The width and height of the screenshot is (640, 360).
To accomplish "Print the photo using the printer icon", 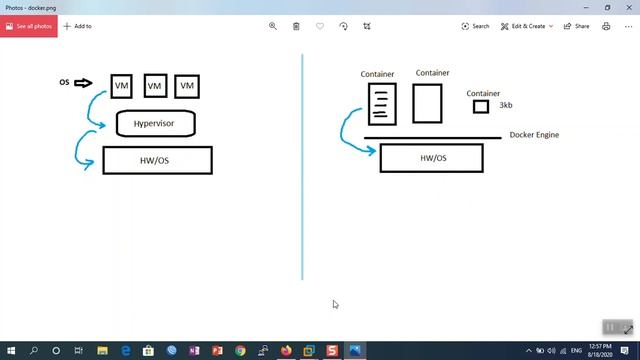I will tap(606, 26).
